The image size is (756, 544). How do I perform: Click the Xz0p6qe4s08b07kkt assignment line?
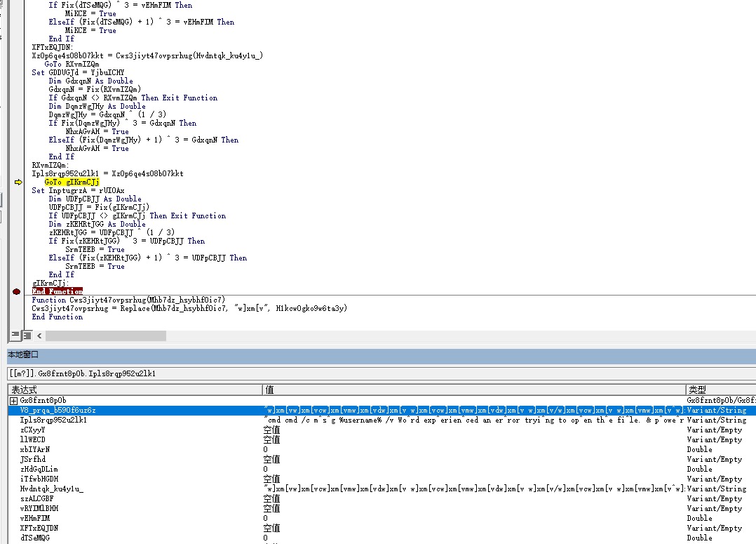pyautogui.click(x=147, y=55)
